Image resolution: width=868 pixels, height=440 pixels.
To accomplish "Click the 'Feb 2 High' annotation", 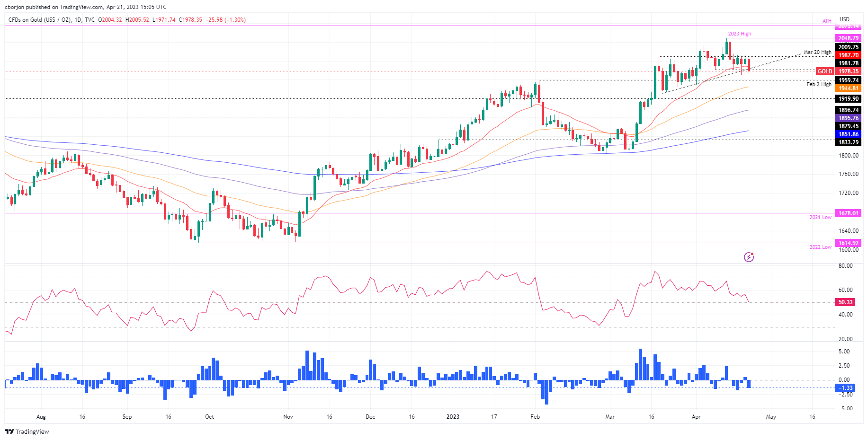I will click(819, 84).
